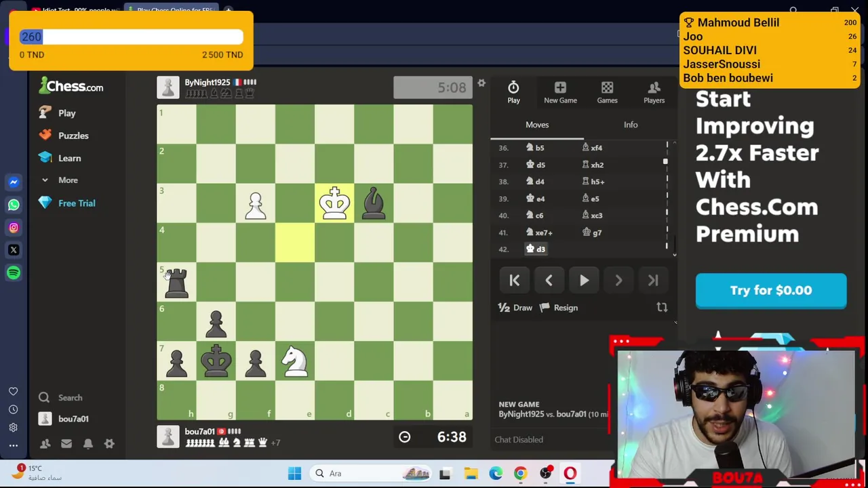
Task: Open board settings gear near opponent clock
Action: pos(481,83)
